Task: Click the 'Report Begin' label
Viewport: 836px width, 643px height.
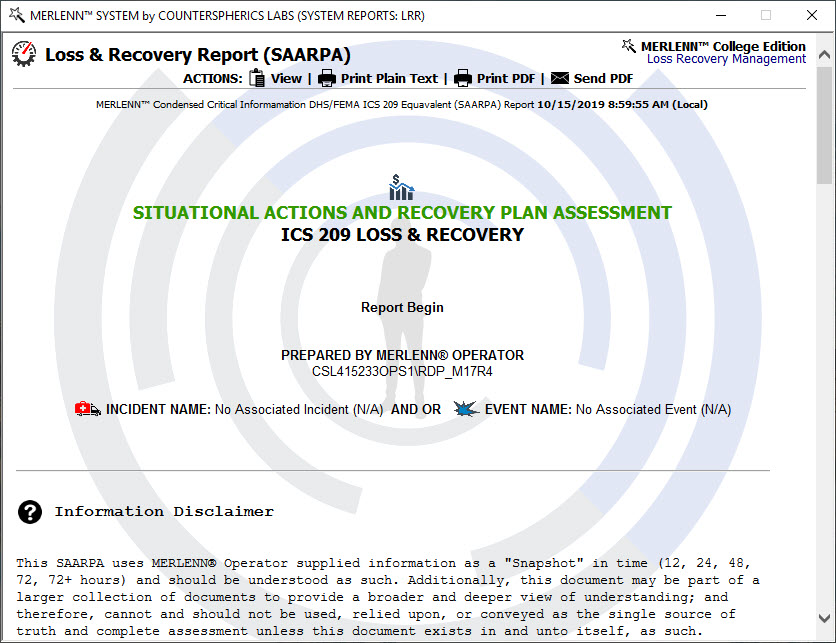Action: (402, 308)
